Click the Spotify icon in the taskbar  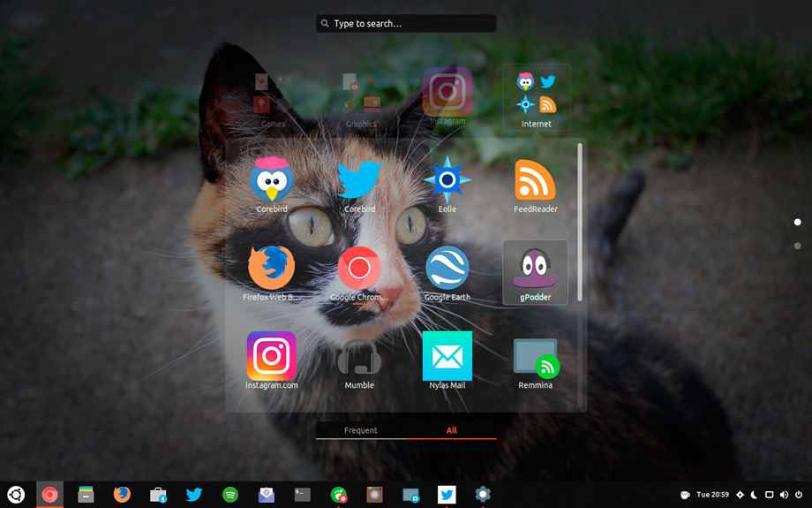(x=230, y=495)
